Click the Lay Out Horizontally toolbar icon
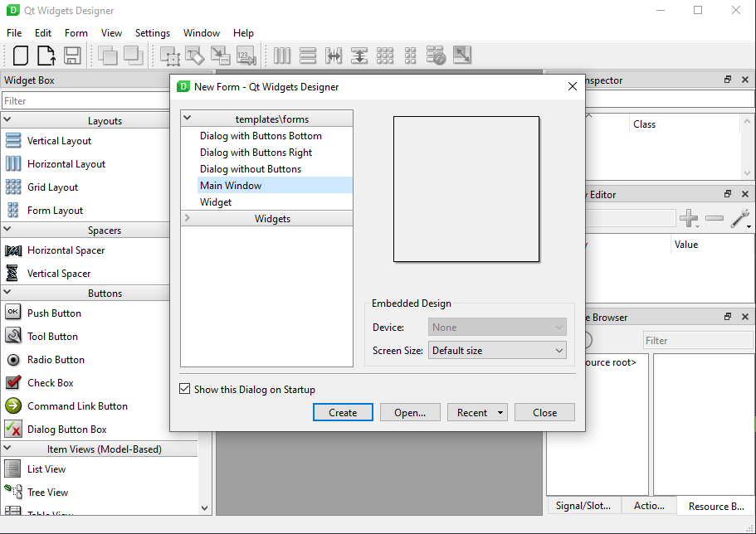 coord(282,56)
